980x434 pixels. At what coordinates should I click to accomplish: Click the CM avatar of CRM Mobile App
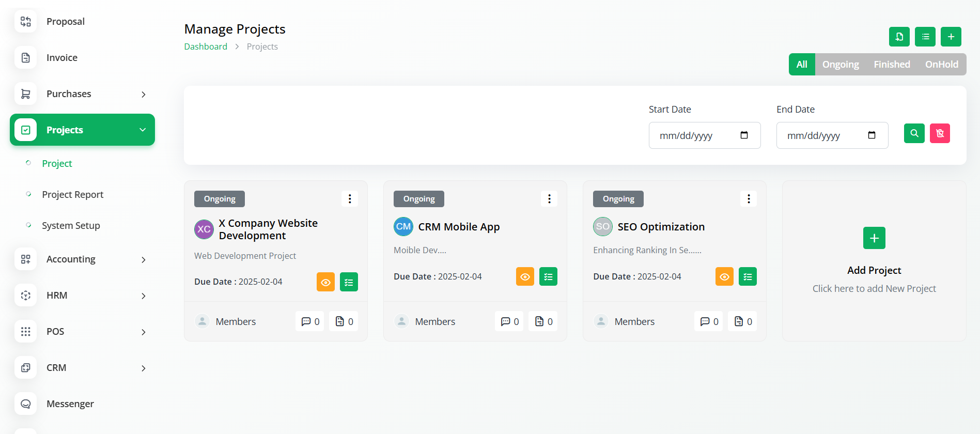pyautogui.click(x=403, y=226)
